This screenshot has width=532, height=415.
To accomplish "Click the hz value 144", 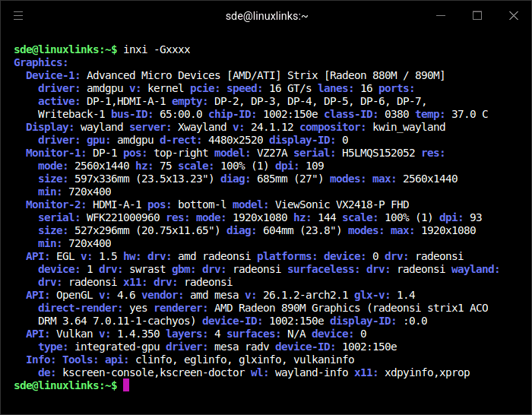I will click(x=327, y=217).
